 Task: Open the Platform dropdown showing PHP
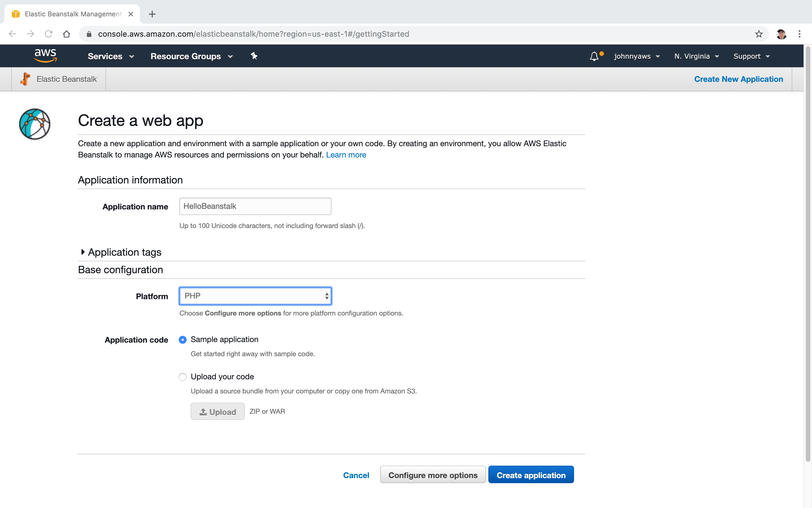pos(255,296)
